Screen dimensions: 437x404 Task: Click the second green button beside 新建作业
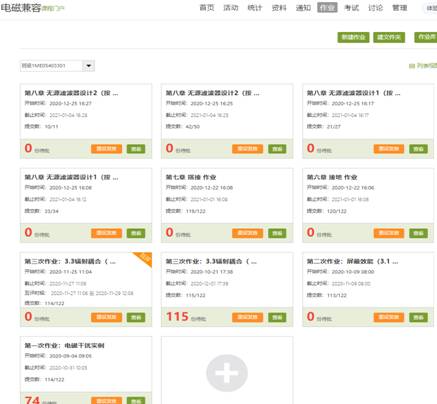pyautogui.click(x=389, y=37)
